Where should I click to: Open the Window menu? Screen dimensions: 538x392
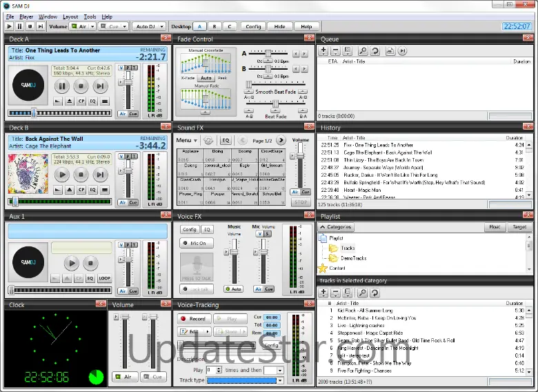click(48, 17)
